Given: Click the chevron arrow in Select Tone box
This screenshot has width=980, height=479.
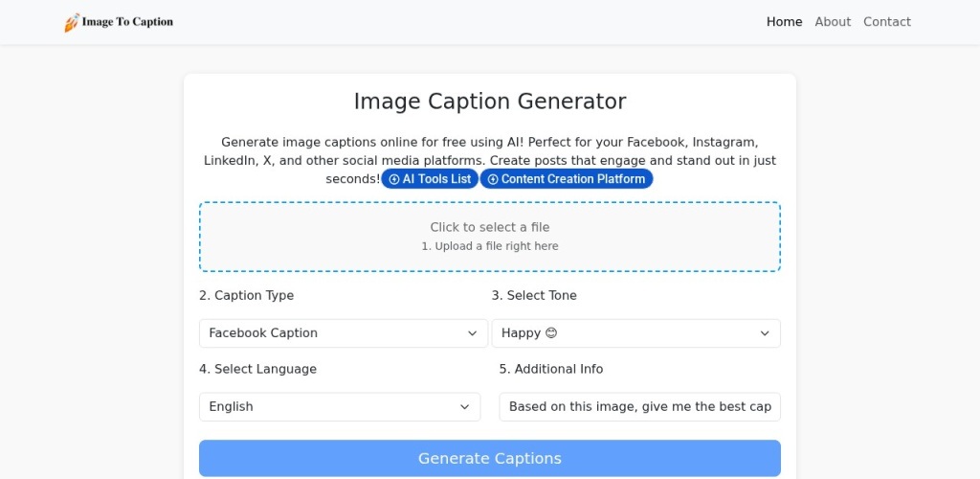Looking at the screenshot, I should pos(765,333).
